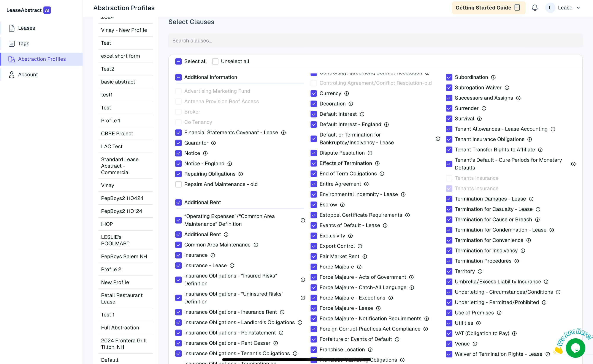Click the info icon beside Subordination
The image size is (593, 364).
coord(493,77)
